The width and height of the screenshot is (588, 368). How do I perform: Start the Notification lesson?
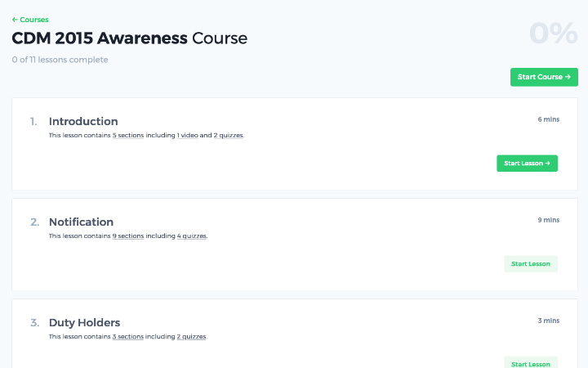[531, 264]
